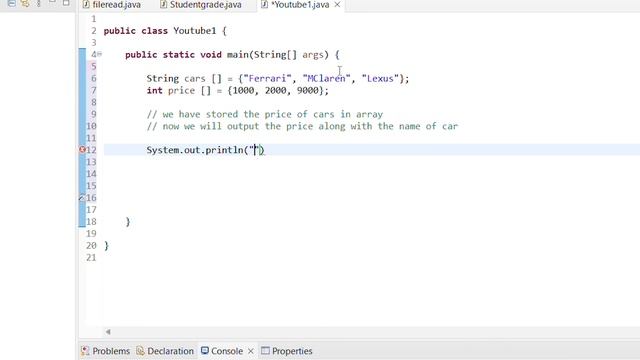
Task: Click the closing brace on line 20
Action: pos(107,246)
